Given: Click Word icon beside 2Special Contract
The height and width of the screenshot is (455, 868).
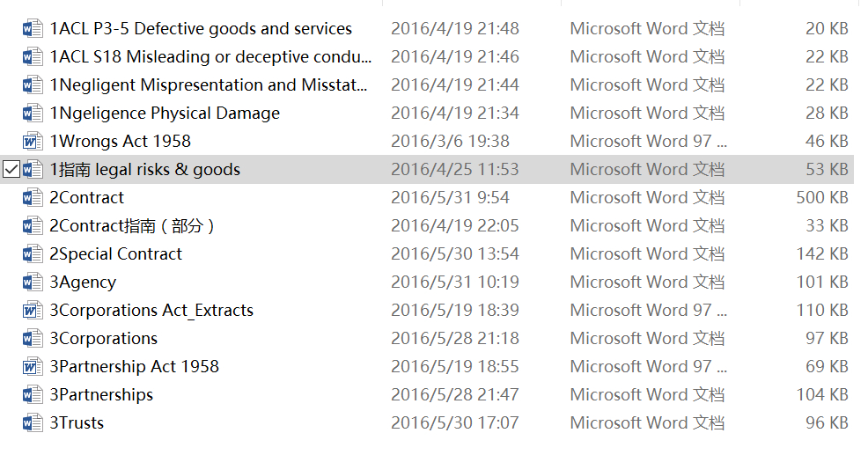Looking at the screenshot, I should point(33,254).
